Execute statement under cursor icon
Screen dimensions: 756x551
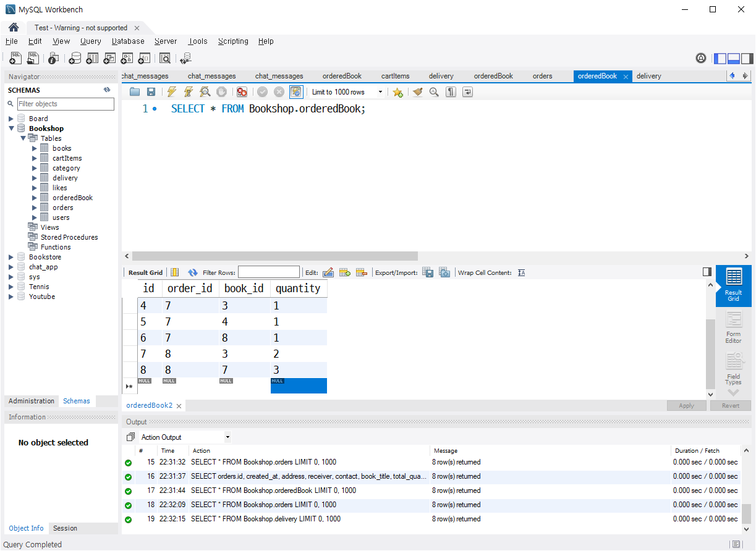click(189, 92)
